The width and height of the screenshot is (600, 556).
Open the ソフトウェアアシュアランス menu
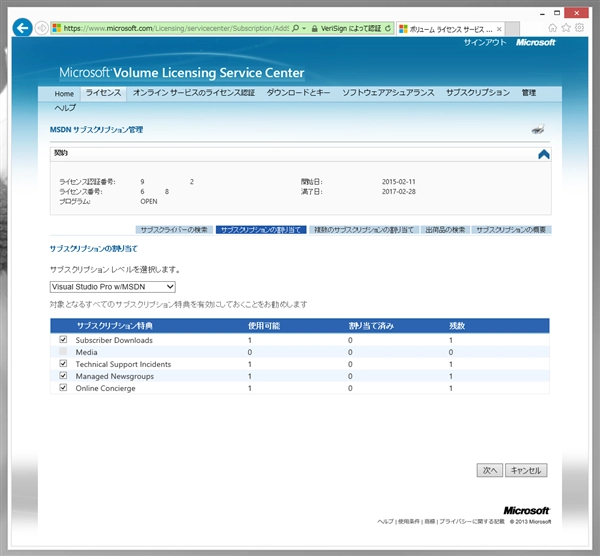(388, 93)
